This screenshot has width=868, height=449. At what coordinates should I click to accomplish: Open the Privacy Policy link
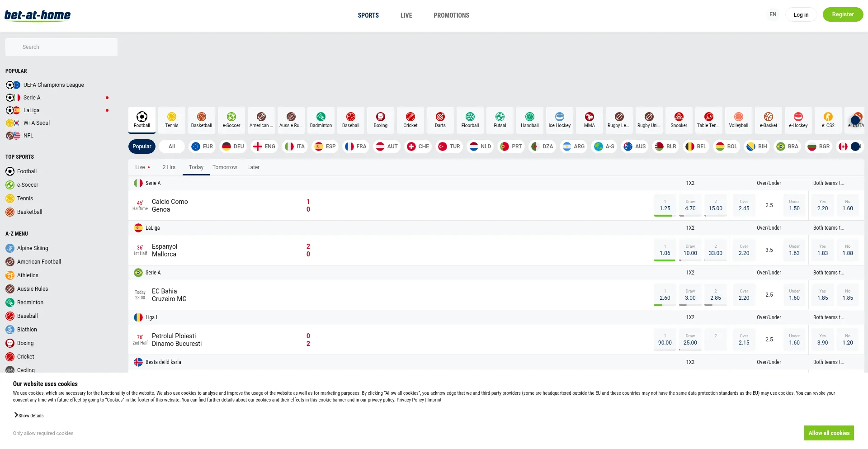pyautogui.click(x=410, y=400)
